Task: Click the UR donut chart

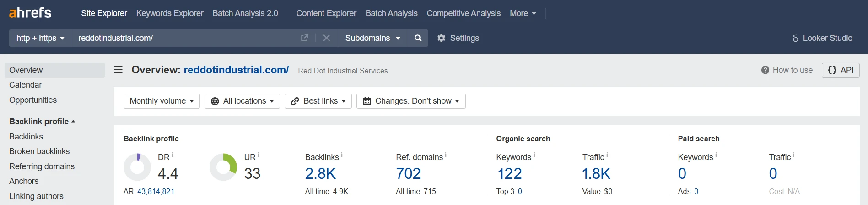Action: (223, 167)
